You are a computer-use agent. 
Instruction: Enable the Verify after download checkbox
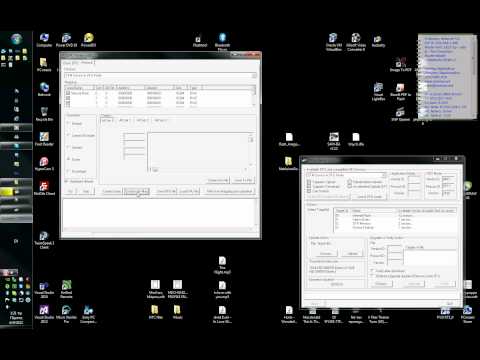point(372,271)
